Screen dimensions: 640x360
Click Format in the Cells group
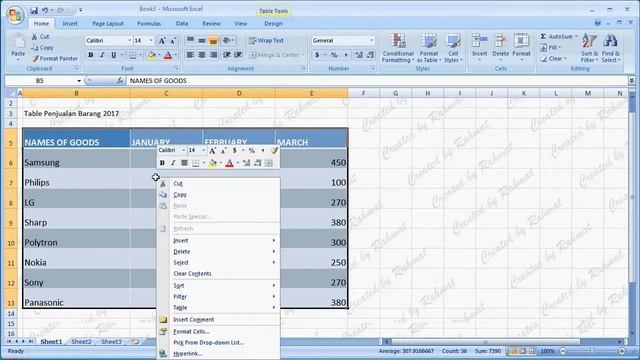521,47
